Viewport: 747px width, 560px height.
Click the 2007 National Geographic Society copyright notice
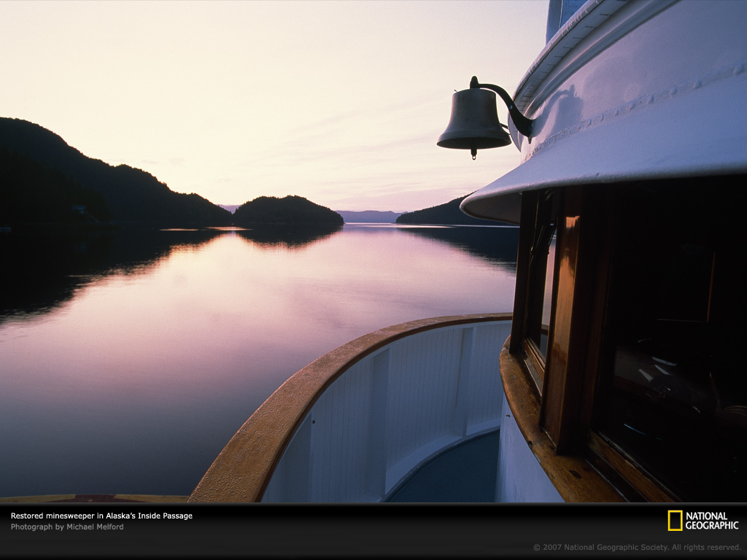[x=636, y=547]
